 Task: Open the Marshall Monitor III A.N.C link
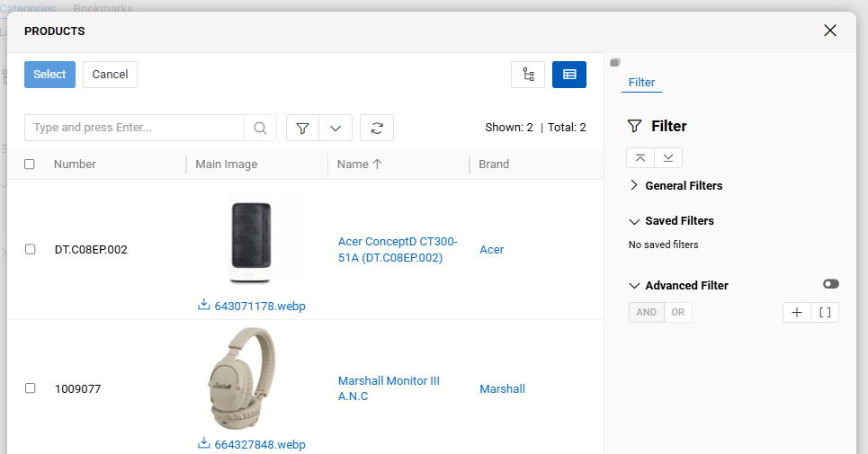point(389,388)
